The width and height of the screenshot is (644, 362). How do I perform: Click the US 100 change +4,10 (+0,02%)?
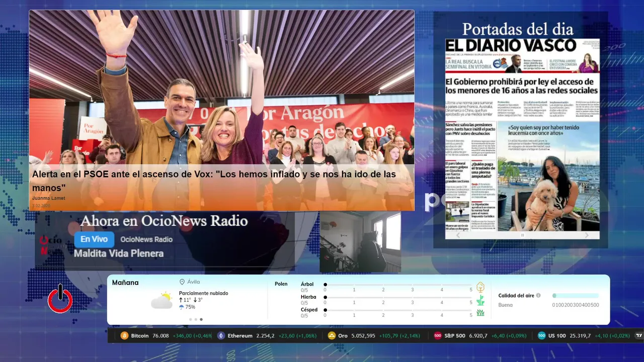pyautogui.click(x=612, y=335)
